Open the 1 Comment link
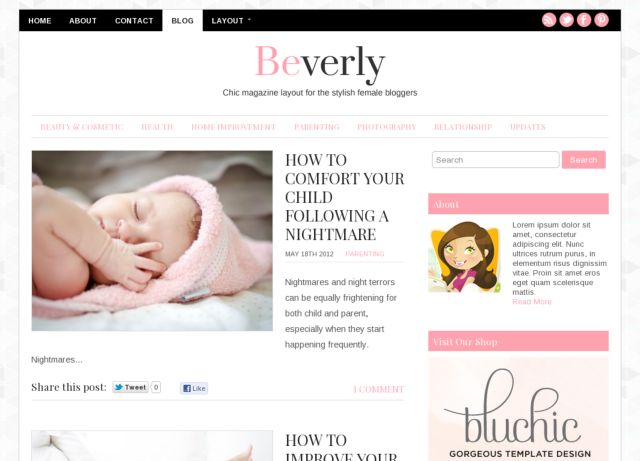640x461 pixels. point(379,390)
